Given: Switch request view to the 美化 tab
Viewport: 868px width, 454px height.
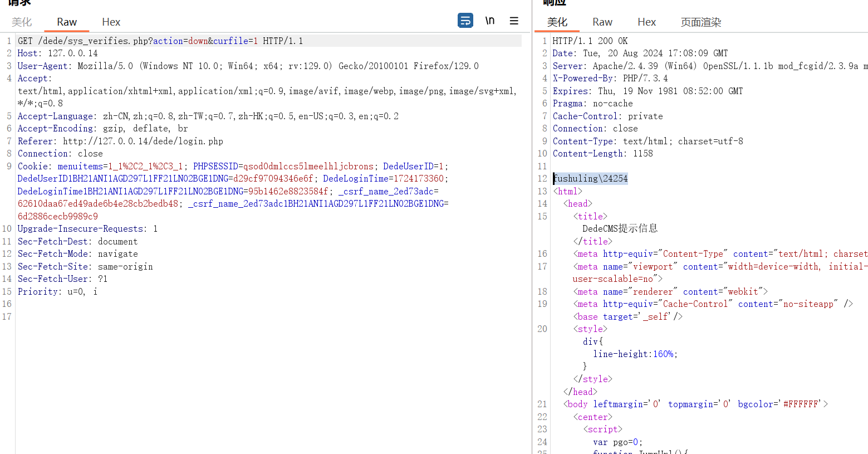Looking at the screenshot, I should 22,22.
